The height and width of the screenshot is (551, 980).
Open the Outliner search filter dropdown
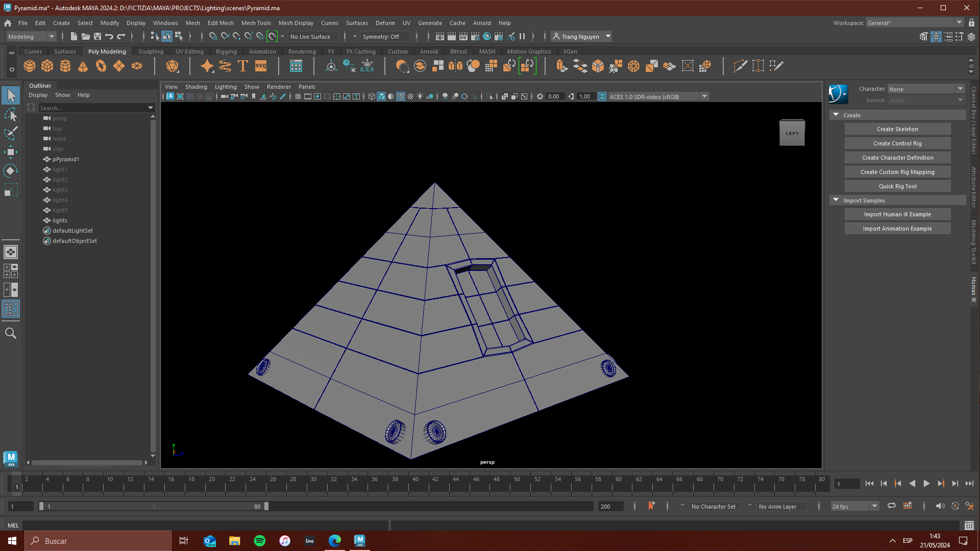151,108
